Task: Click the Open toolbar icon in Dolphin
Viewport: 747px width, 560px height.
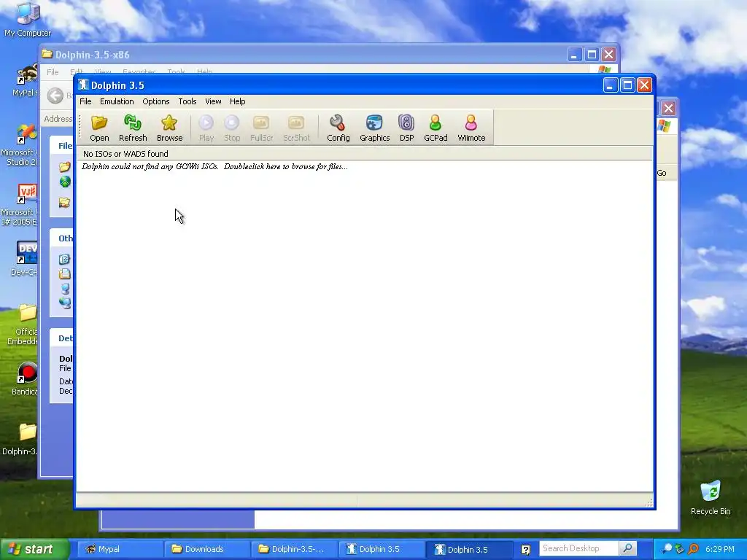Action: [99, 128]
